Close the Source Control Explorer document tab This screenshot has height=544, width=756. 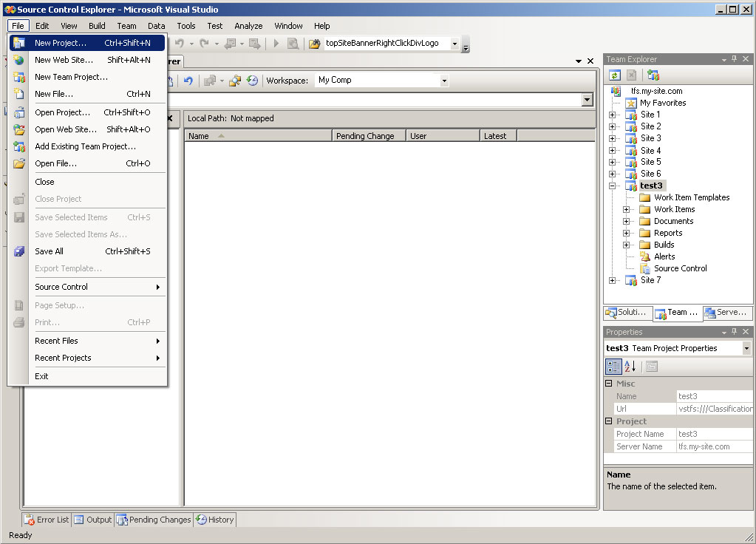pos(590,61)
